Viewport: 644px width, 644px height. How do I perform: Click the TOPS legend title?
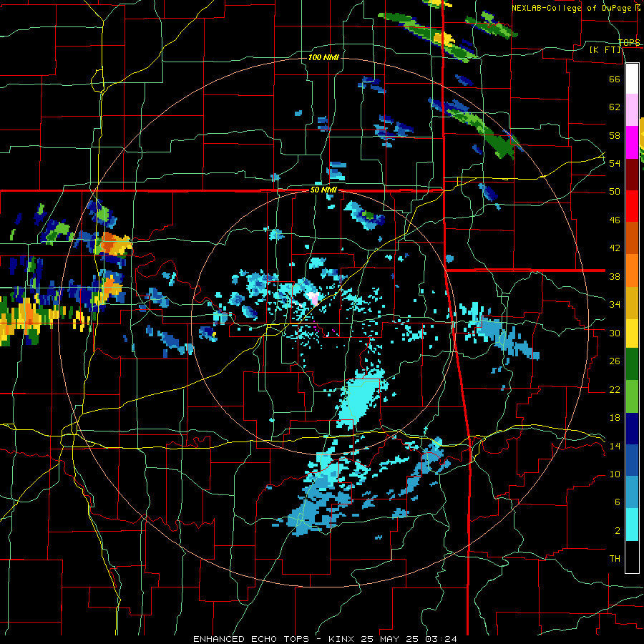click(629, 43)
